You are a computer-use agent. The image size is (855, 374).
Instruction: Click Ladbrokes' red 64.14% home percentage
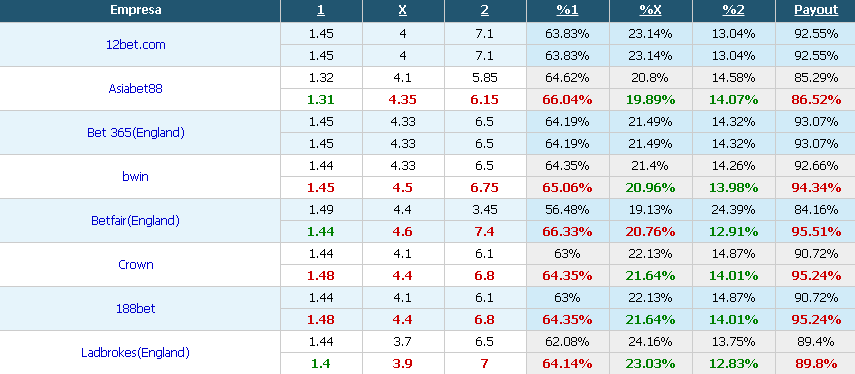[567, 364]
